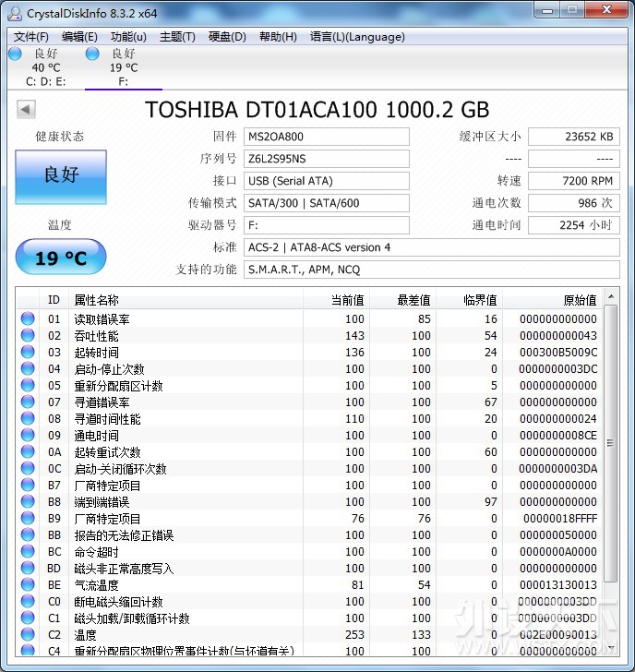Click the status orb for BB 报告的无法修正错误
Viewport: 635px width, 672px height.
pyautogui.click(x=28, y=534)
